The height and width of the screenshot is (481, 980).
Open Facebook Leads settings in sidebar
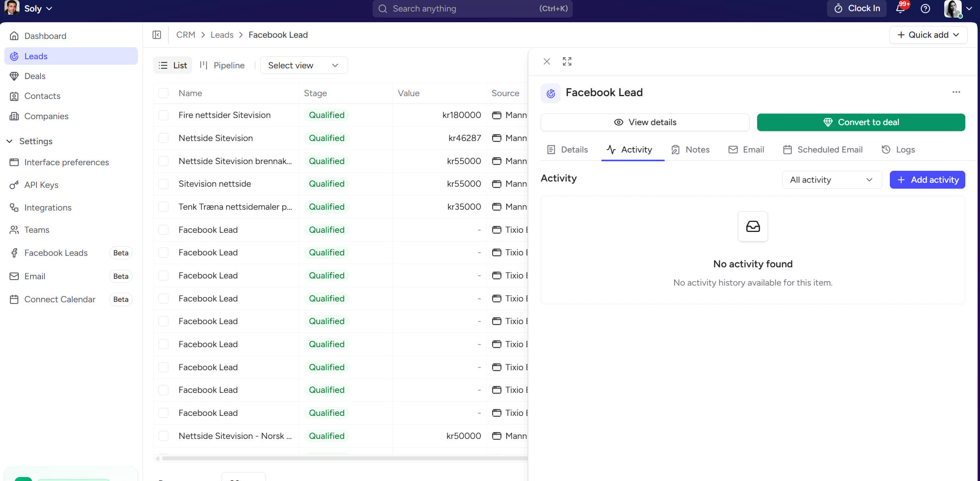(56, 253)
